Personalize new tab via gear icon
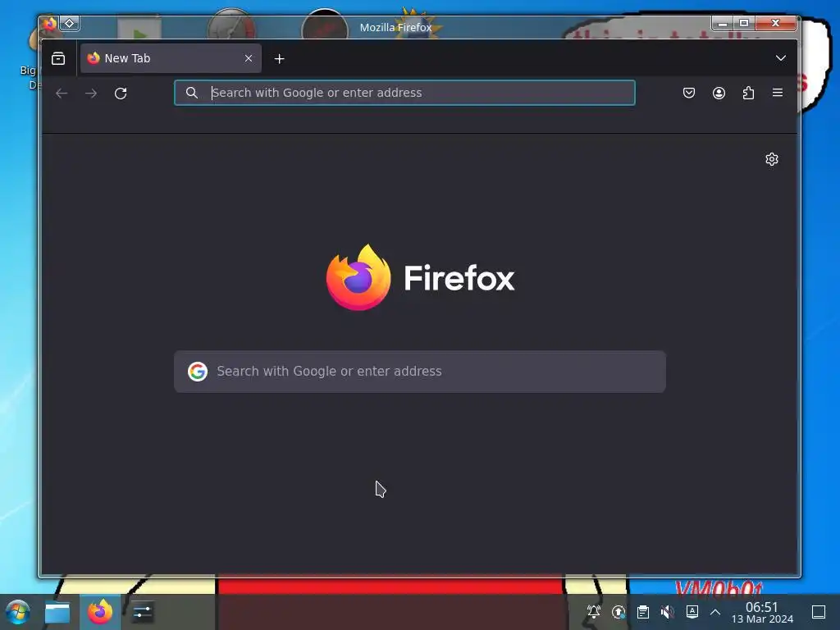 pyautogui.click(x=771, y=159)
